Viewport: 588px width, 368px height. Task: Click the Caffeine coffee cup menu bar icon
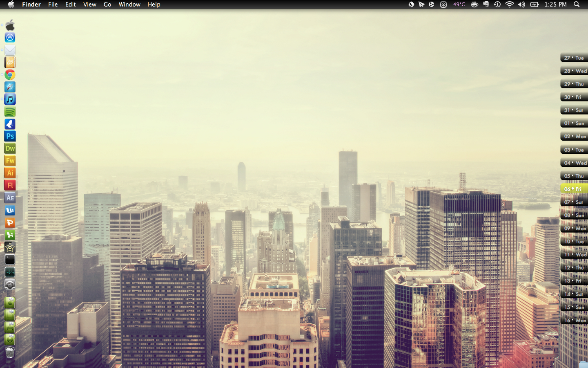[474, 4]
